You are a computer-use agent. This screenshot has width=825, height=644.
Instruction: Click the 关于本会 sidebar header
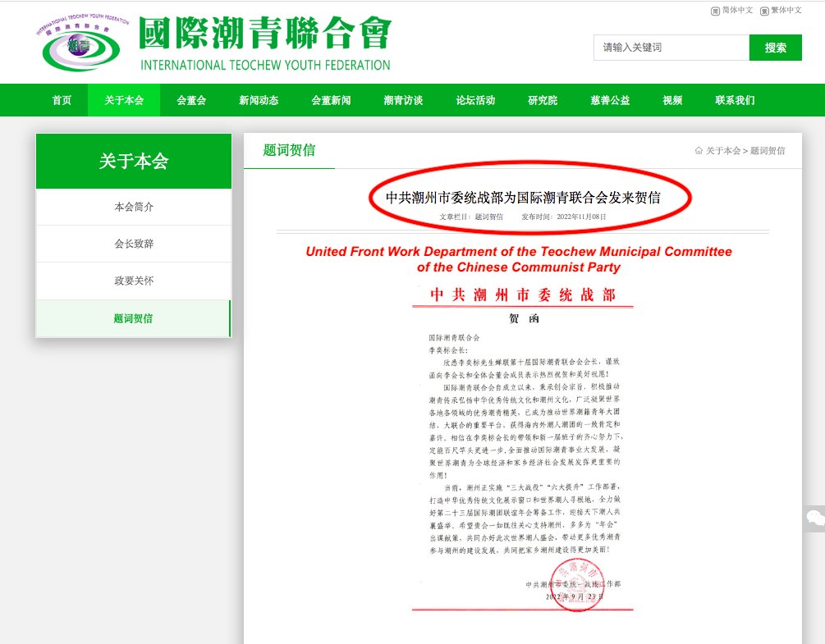point(134,161)
